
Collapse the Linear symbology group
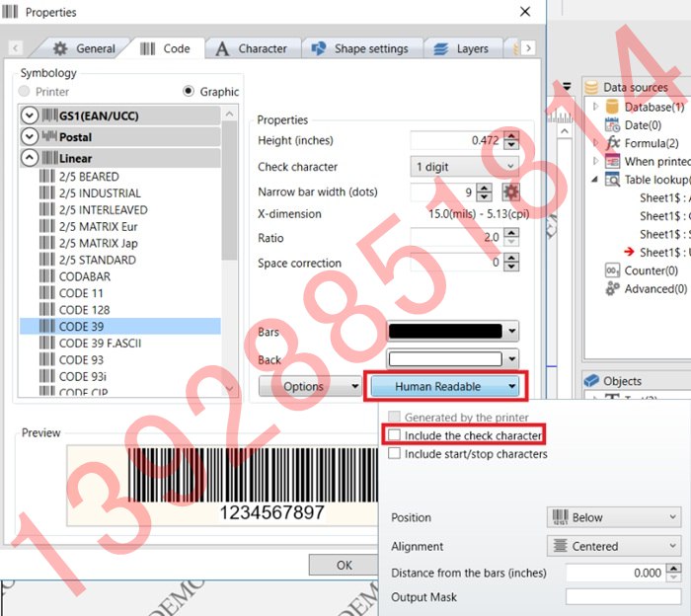click(x=29, y=158)
